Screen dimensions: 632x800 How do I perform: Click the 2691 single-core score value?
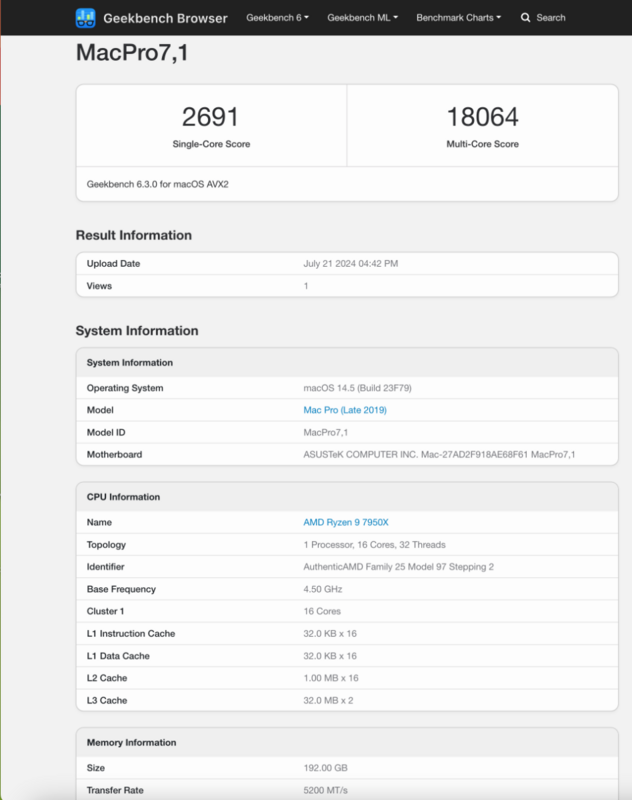tap(211, 117)
